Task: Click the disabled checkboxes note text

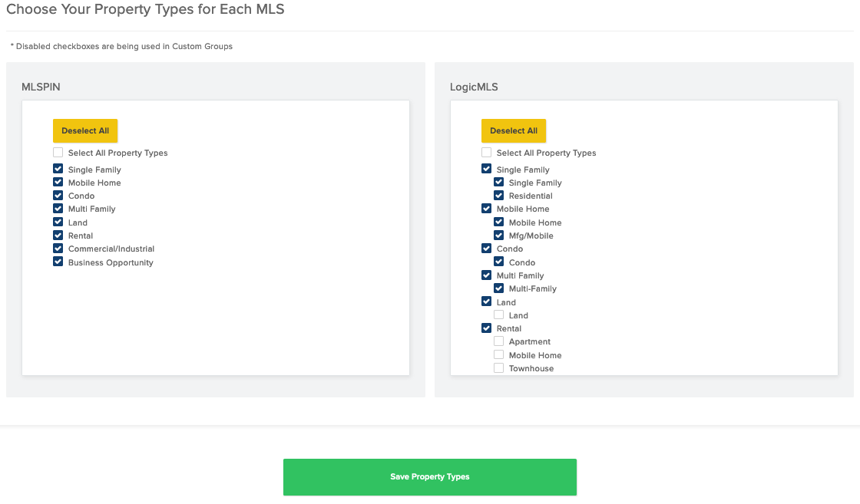Action: coord(122,47)
